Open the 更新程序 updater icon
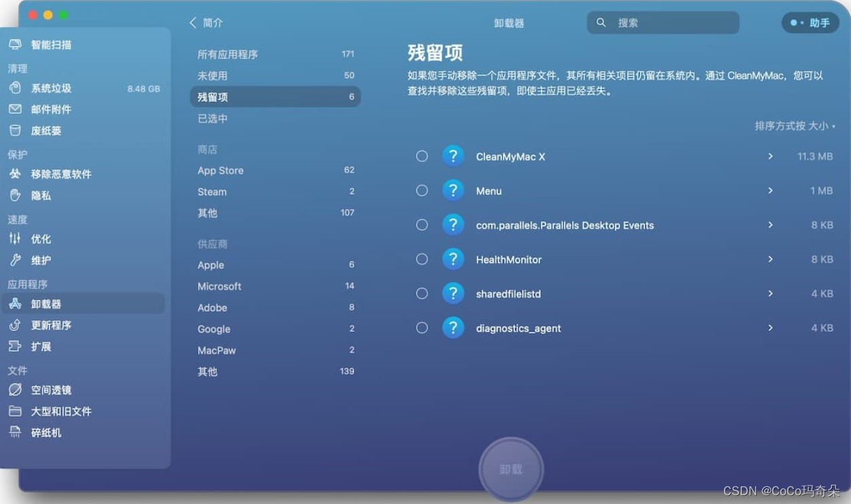This screenshot has width=851, height=504. 15,325
